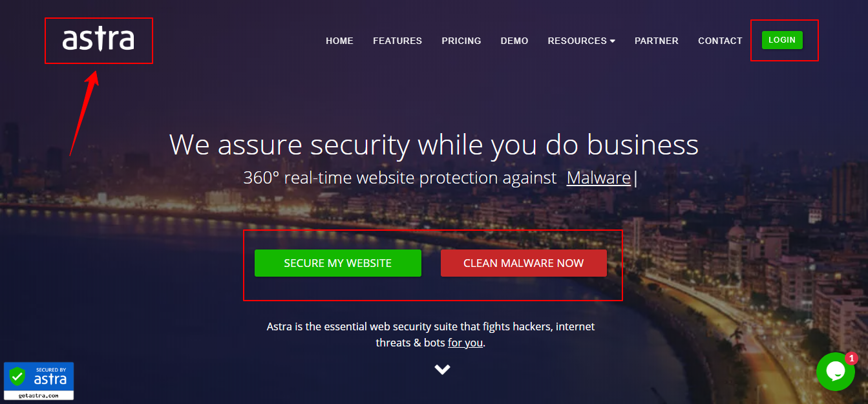The height and width of the screenshot is (404, 868).
Task: Click the underlined Malware text
Action: click(x=598, y=178)
